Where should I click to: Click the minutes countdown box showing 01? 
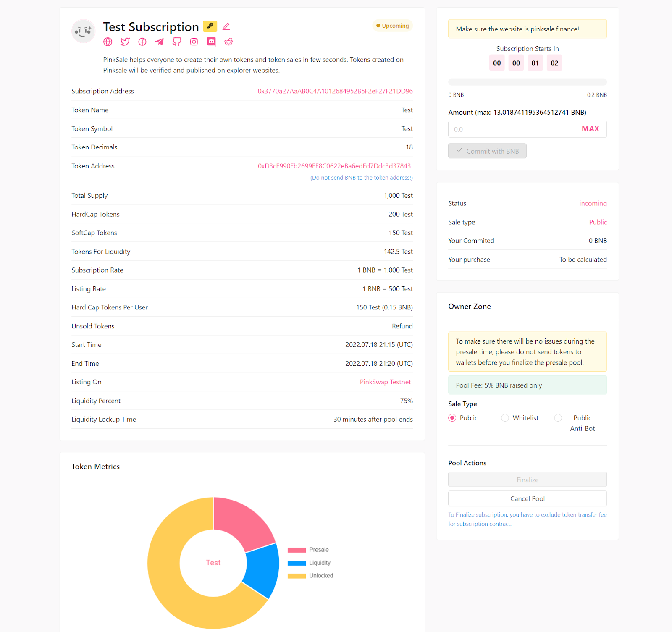(x=535, y=63)
